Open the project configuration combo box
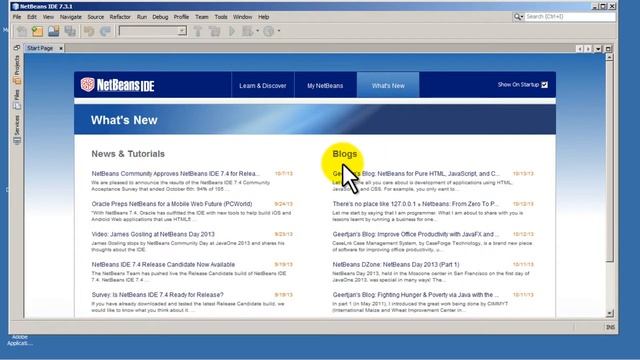640x360 pixels. click(x=152, y=31)
